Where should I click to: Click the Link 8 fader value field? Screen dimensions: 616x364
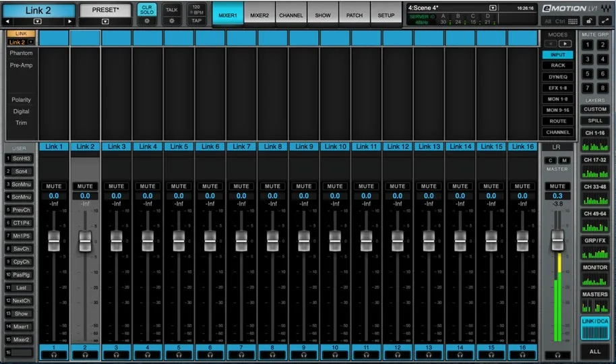click(273, 195)
